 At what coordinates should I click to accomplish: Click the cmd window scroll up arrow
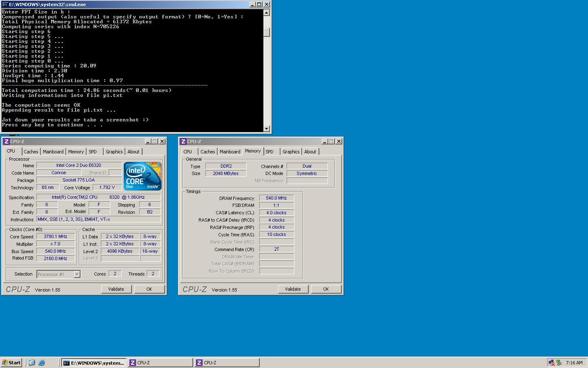pyautogui.click(x=267, y=12)
